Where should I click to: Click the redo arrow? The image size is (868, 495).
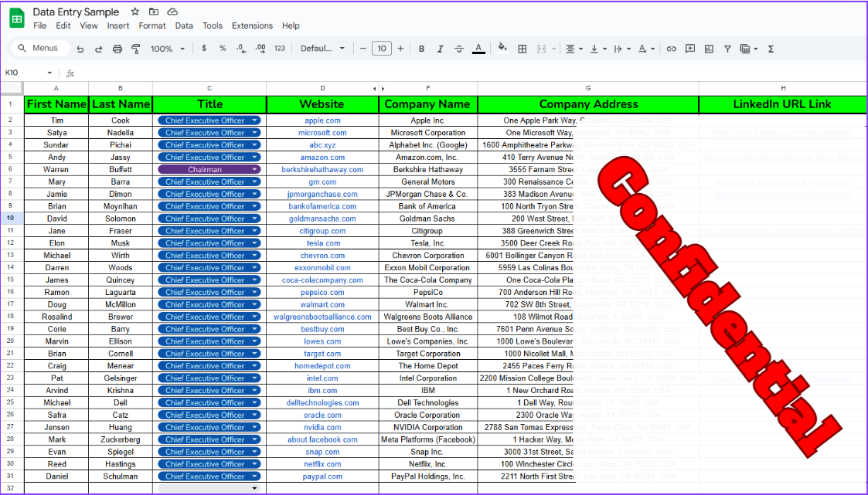tap(98, 49)
